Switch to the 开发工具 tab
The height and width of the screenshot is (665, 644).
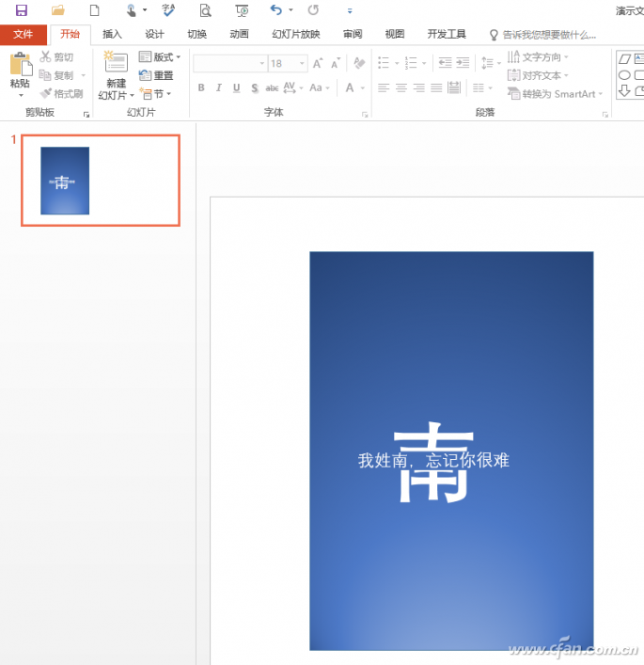click(447, 35)
